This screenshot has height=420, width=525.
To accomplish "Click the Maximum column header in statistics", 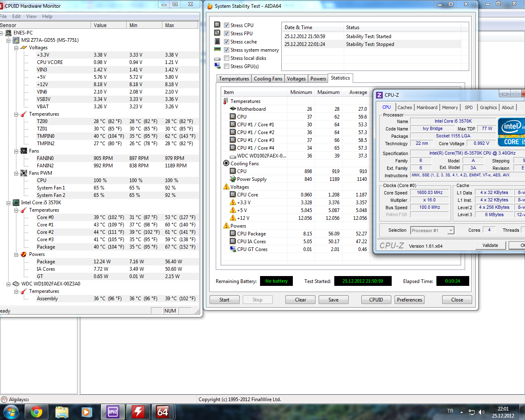I will tap(329, 92).
